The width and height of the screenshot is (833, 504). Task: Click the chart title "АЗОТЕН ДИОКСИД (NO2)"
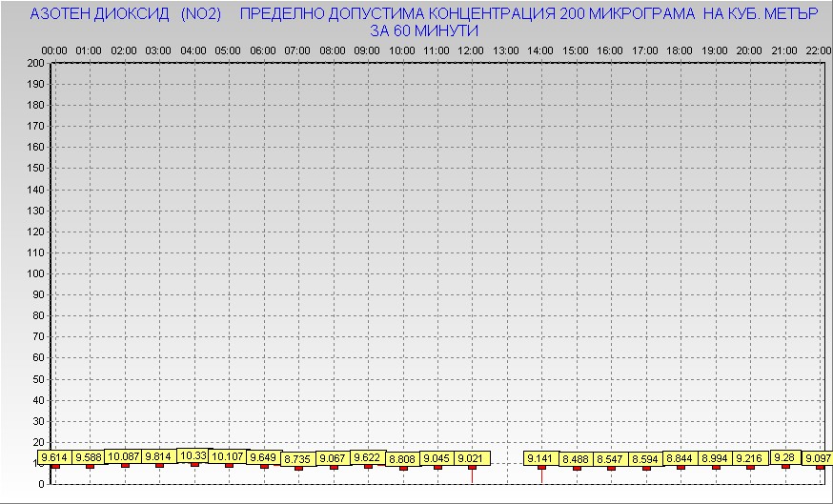click(x=126, y=15)
